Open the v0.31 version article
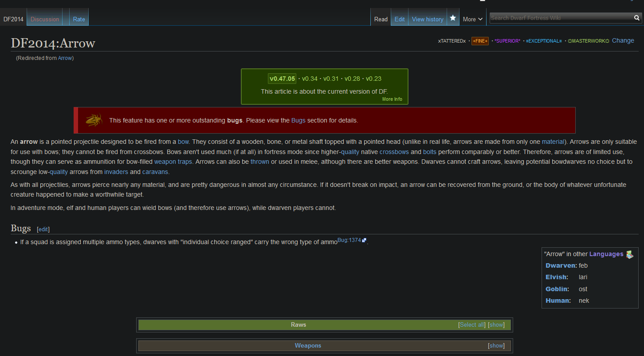644x356 pixels. (331, 79)
